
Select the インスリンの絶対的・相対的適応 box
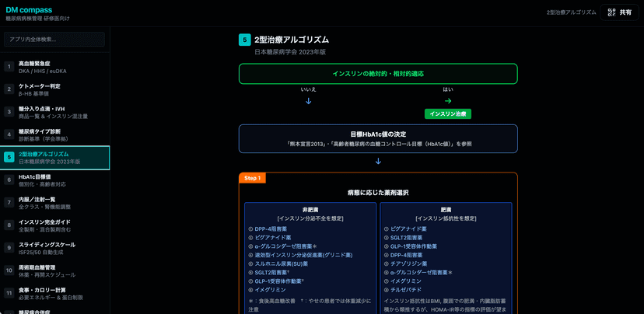378,74
